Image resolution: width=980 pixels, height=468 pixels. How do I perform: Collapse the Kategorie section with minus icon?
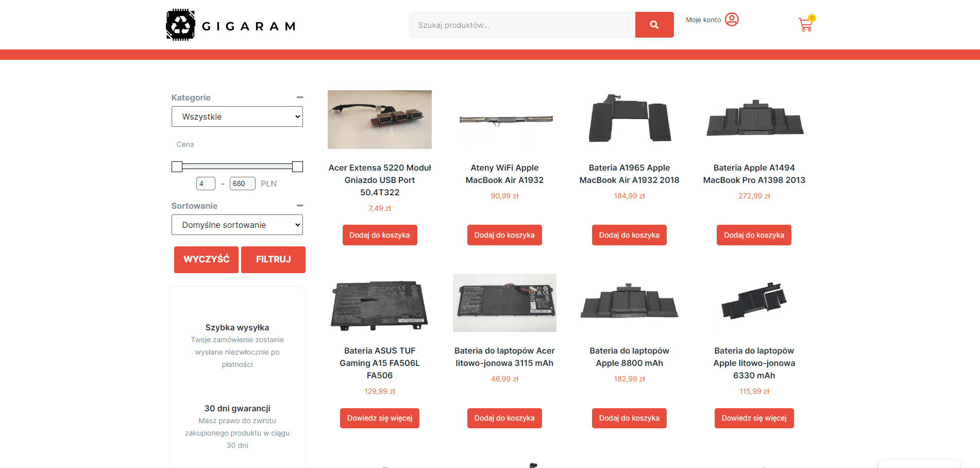point(300,97)
